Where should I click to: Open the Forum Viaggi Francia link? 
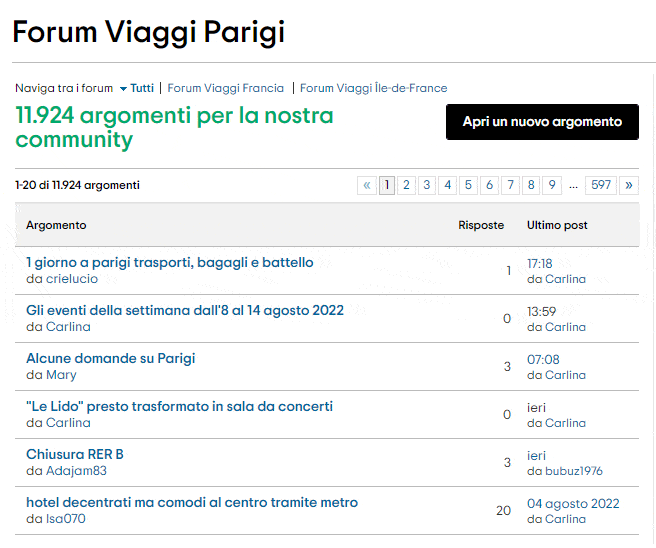[x=225, y=88]
